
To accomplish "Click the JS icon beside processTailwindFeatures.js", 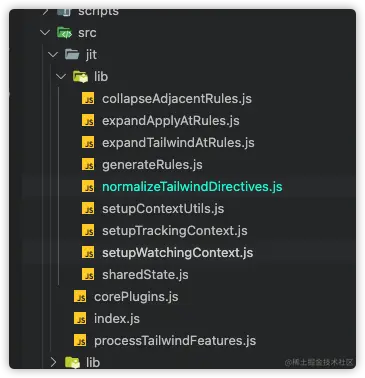I will pyautogui.click(x=80, y=341).
